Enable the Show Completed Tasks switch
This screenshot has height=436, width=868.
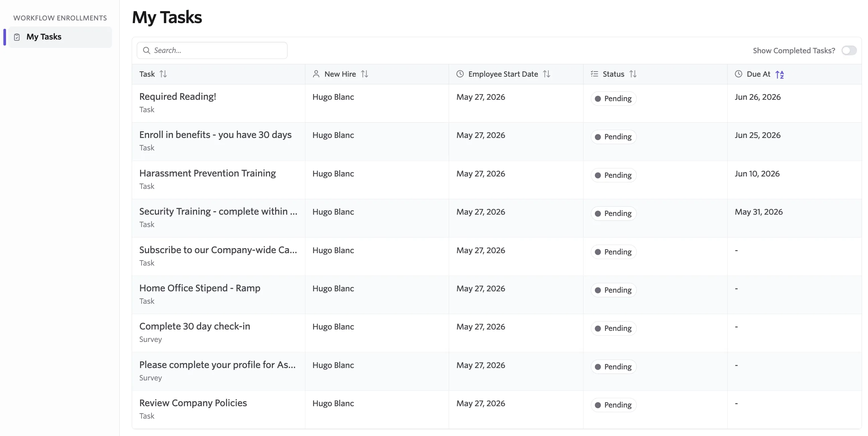849,51
